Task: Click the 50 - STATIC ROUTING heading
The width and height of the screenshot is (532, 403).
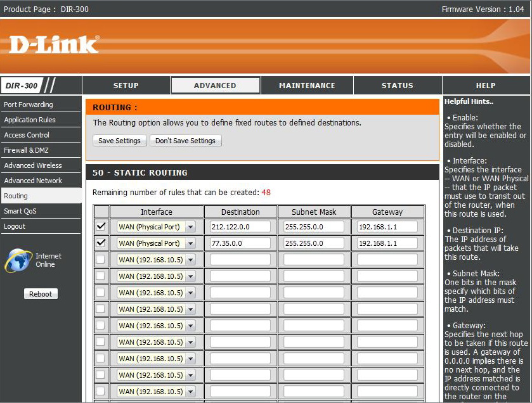Action: tap(139, 172)
